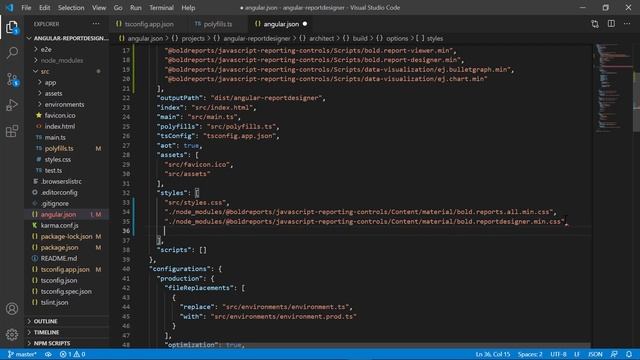The width and height of the screenshot is (640, 360).
Task: Open the Extensions view
Action: (x=12, y=131)
